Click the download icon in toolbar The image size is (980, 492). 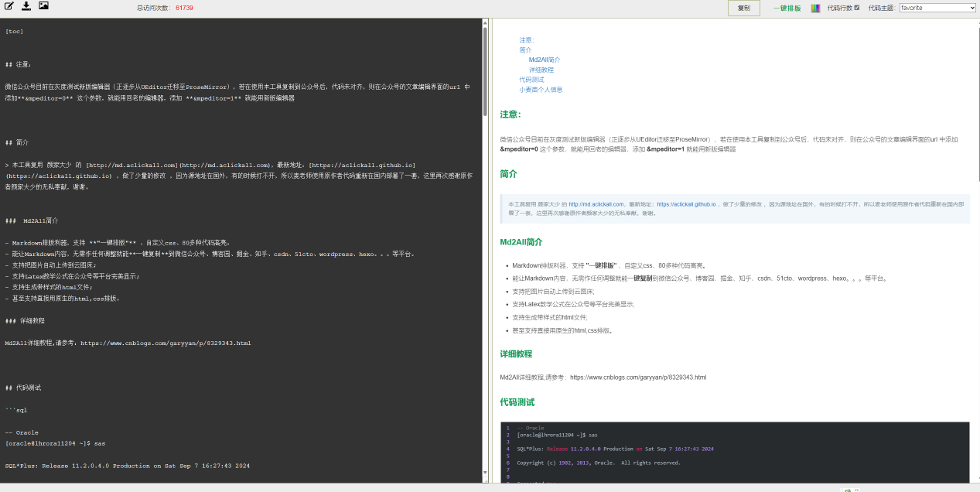26,6
